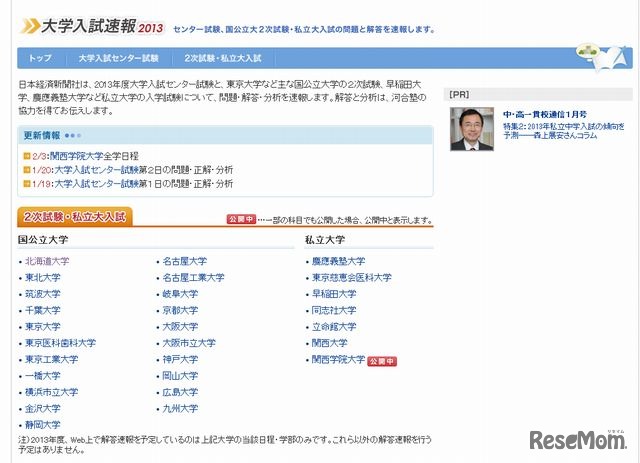The height and width of the screenshot is (463, 640).
Task: Select 東北大学 link
Action: pos(42,278)
